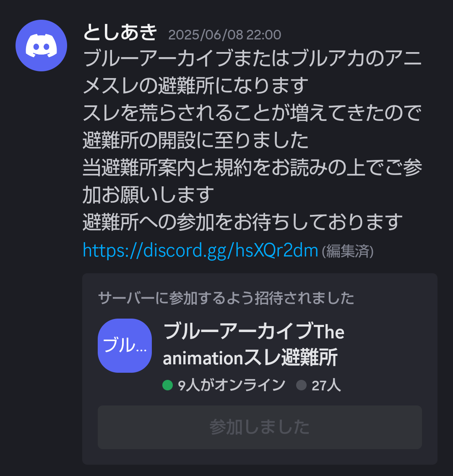The image size is (453, 476).
Task: Open the discord.gg/hsXQr2dm invite link
Action: pyautogui.click(x=200, y=251)
